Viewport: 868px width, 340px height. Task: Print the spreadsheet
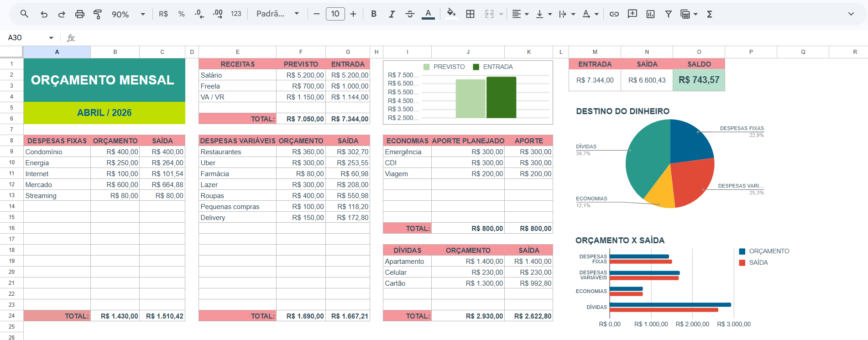coord(80,14)
